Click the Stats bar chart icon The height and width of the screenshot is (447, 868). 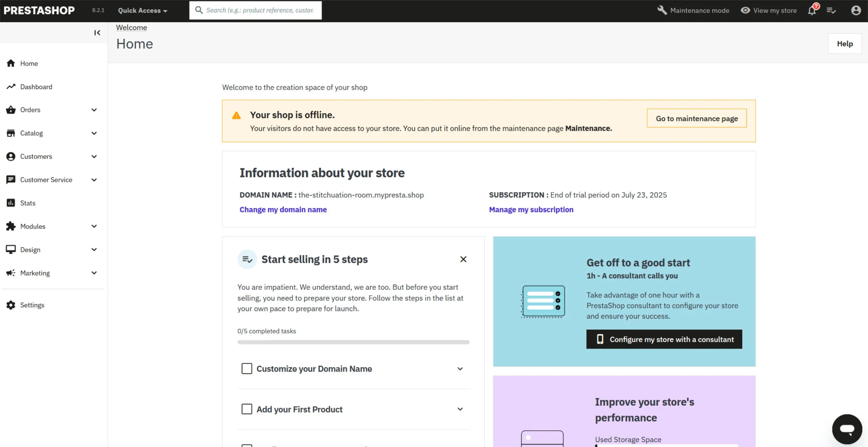11,203
